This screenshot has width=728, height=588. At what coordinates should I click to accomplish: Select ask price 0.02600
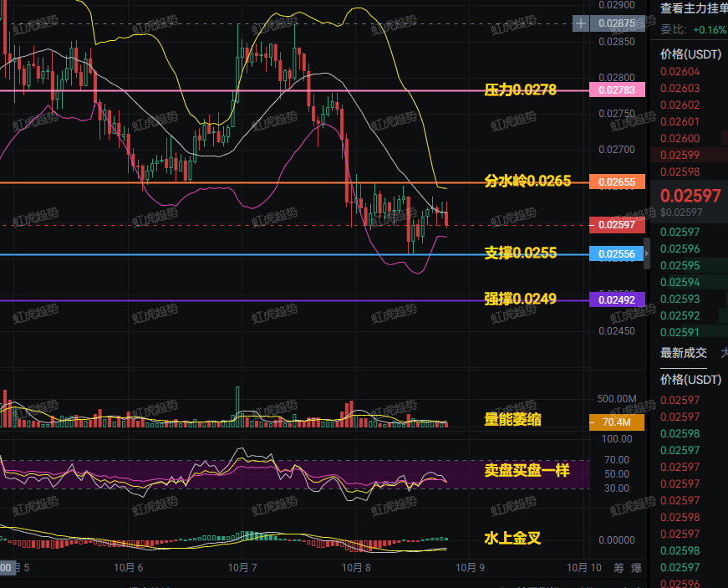tap(680, 138)
